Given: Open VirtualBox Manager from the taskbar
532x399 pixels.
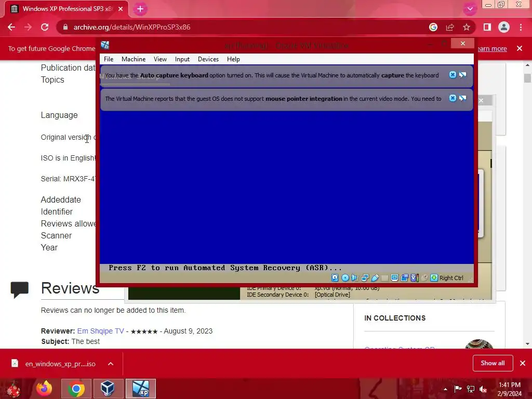Looking at the screenshot, I should pos(108,389).
